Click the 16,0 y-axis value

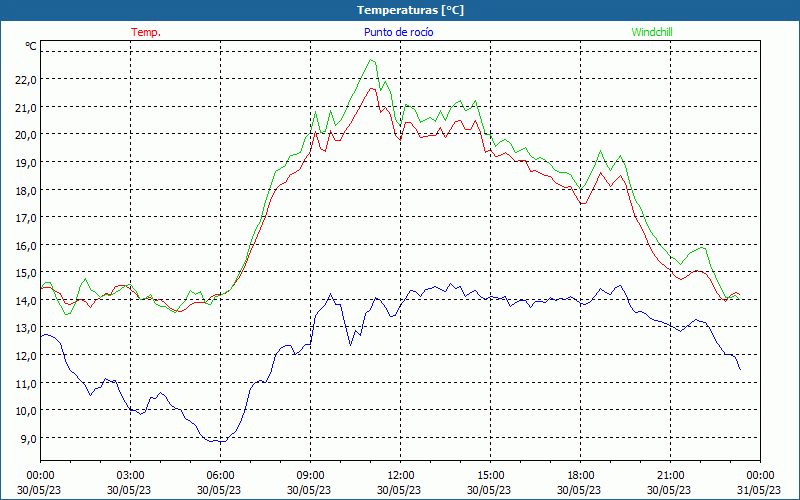(27, 245)
